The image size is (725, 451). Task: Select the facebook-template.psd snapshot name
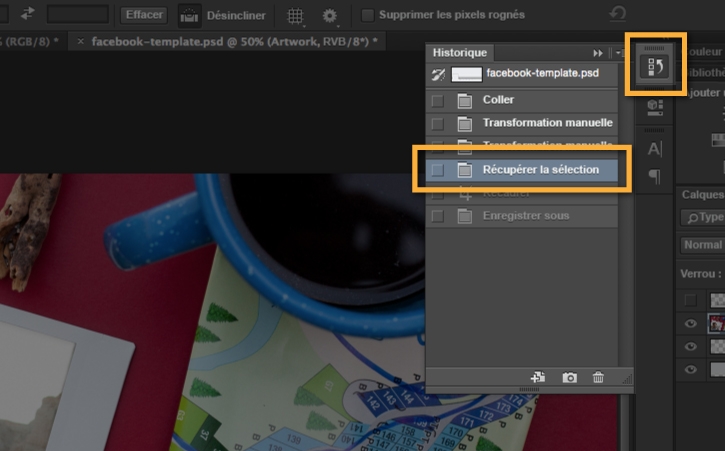click(542, 73)
